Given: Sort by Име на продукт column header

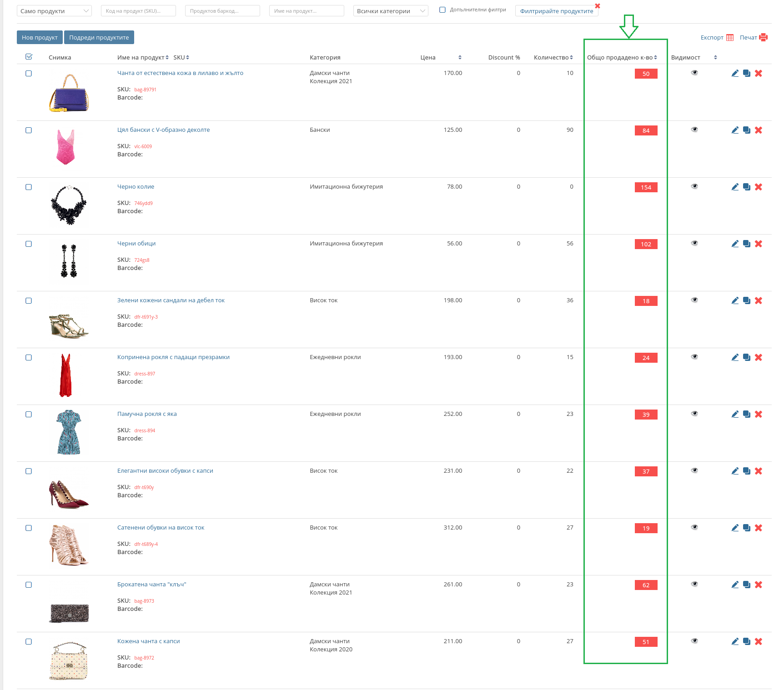Looking at the screenshot, I should pos(143,57).
